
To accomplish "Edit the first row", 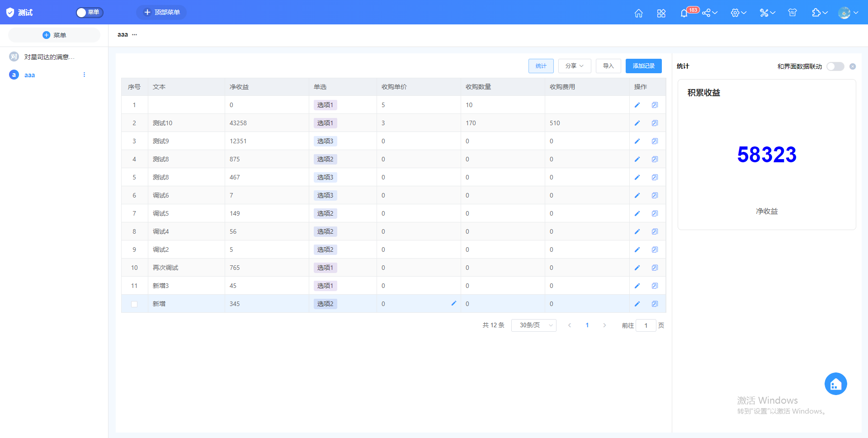I will coord(637,105).
